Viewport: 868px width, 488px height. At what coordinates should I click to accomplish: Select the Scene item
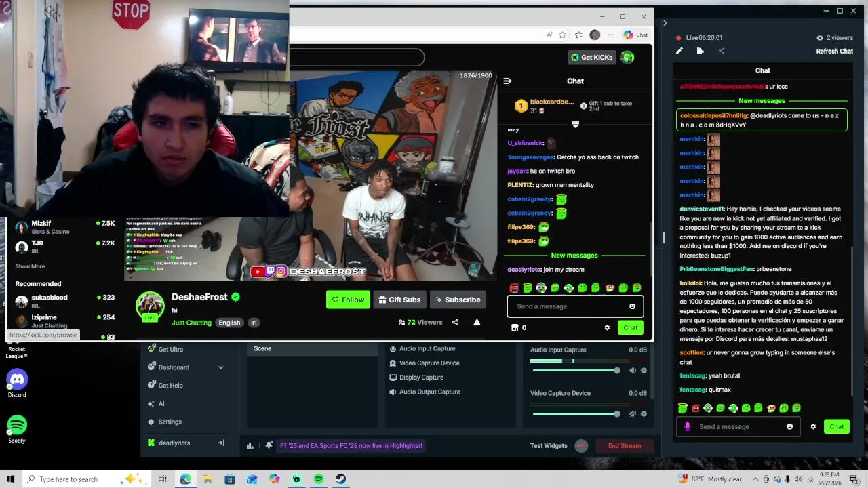pos(312,348)
